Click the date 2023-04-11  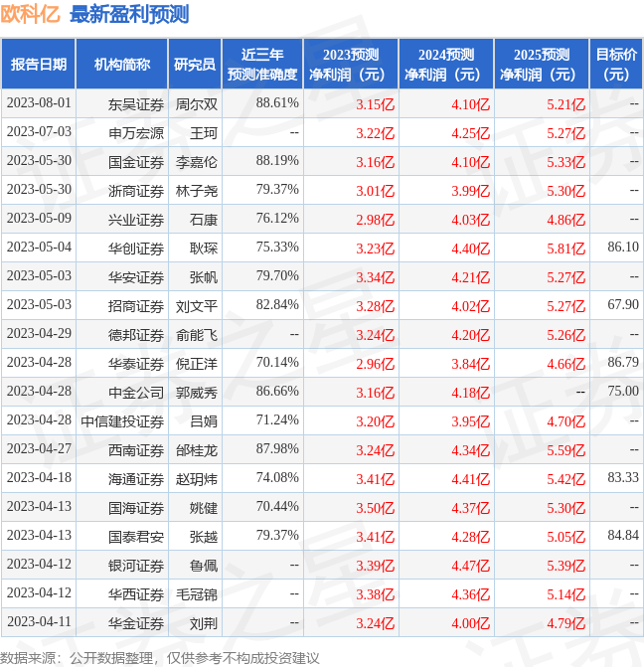click(x=39, y=622)
